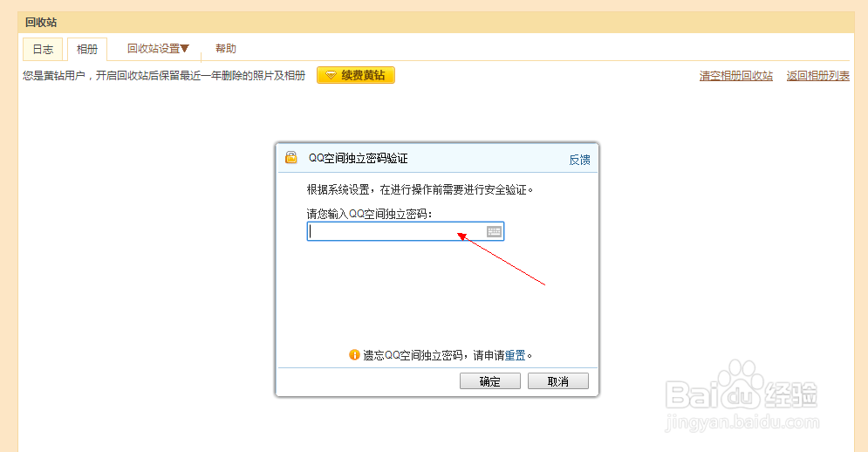
Task: Expand the 回收站设置 dropdown menu
Action: pos(158,49)
